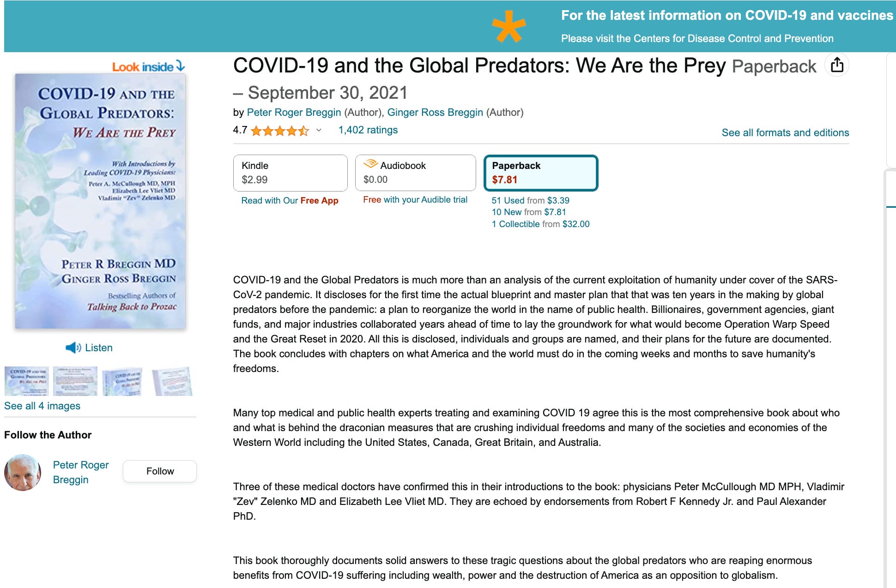Expand the rating breakdown chevron
The image size is (896, 588).
click(319, 131)
